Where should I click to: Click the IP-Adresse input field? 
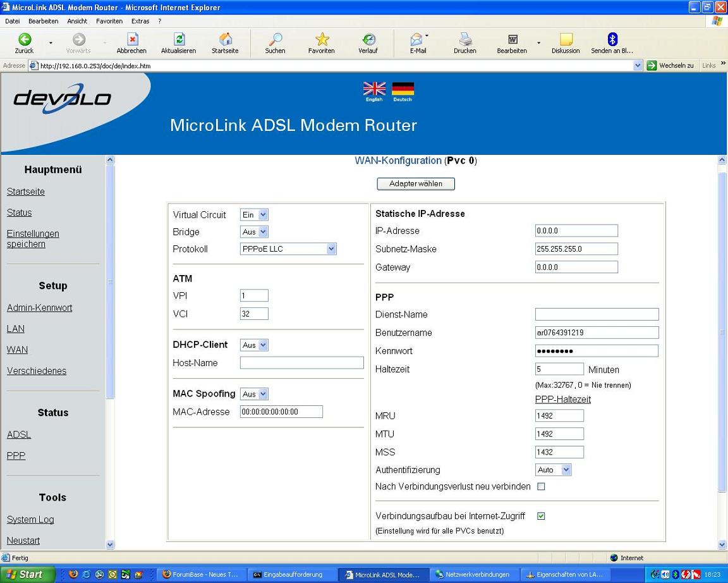click(x=576, y=230)
